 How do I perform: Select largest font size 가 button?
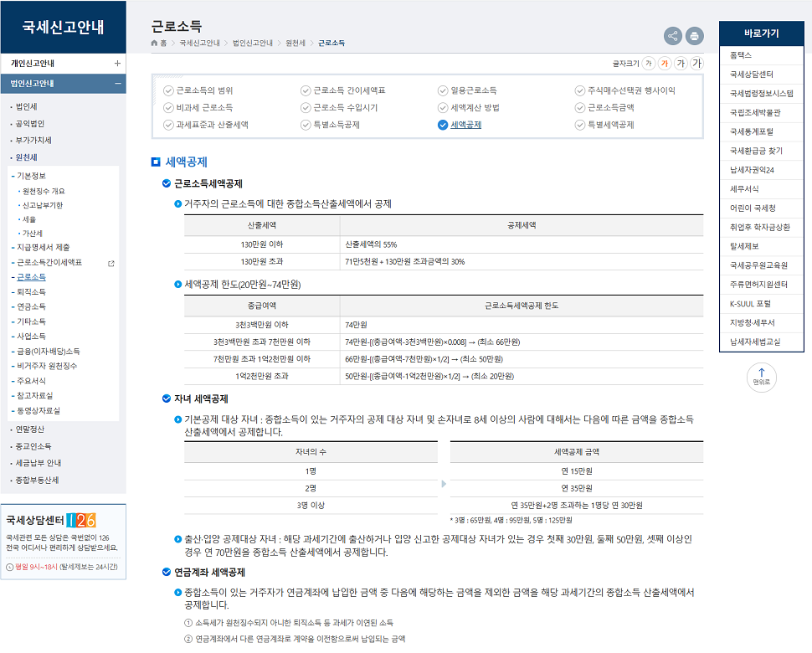pos(697,63)
